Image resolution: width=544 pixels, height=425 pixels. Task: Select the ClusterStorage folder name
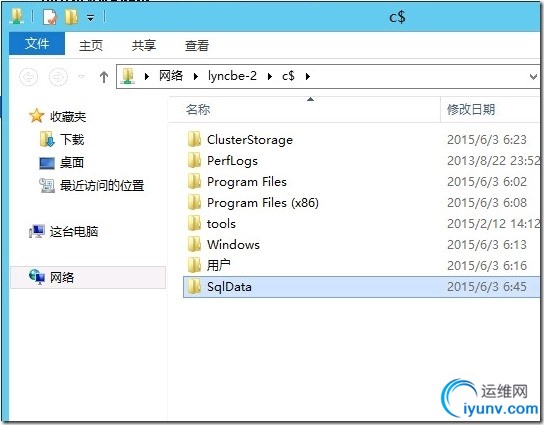tap(250, 140)
